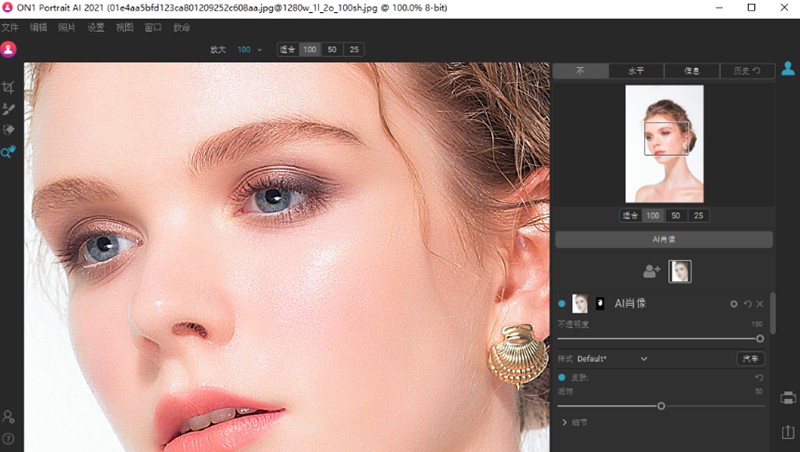The image size is (800, 452).
Task: Expand the 细节 section
Action: coord(566,423)
